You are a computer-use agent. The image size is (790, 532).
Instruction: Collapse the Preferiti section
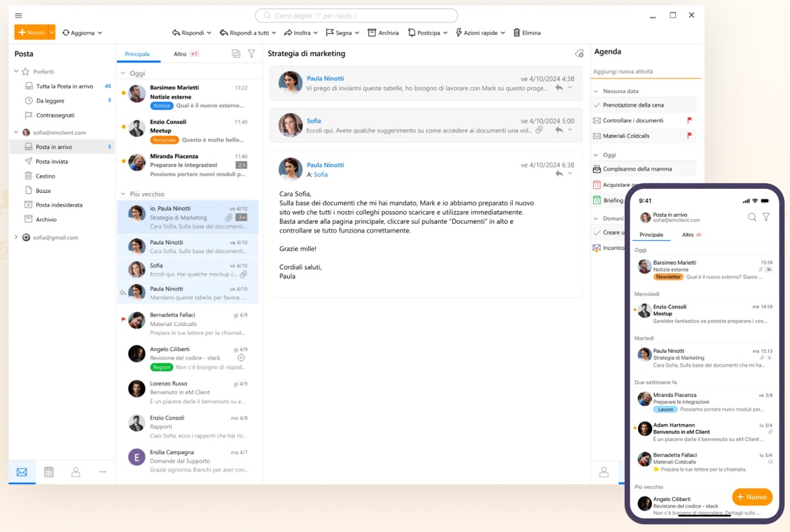(x=15, y=70)
